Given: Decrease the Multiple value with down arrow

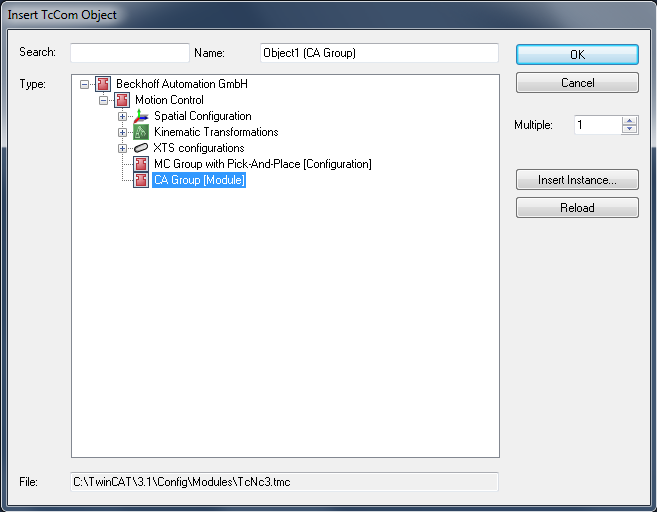Looking at the screenshot, I should 629,129.
